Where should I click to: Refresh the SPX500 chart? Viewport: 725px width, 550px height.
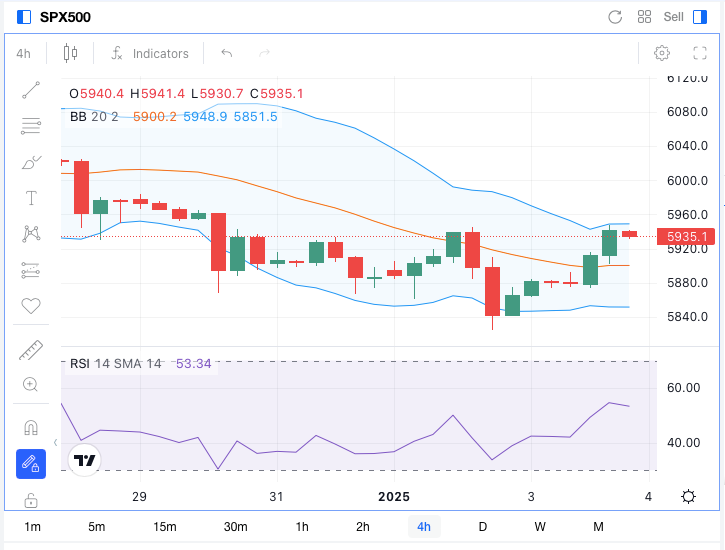point(615,17)
